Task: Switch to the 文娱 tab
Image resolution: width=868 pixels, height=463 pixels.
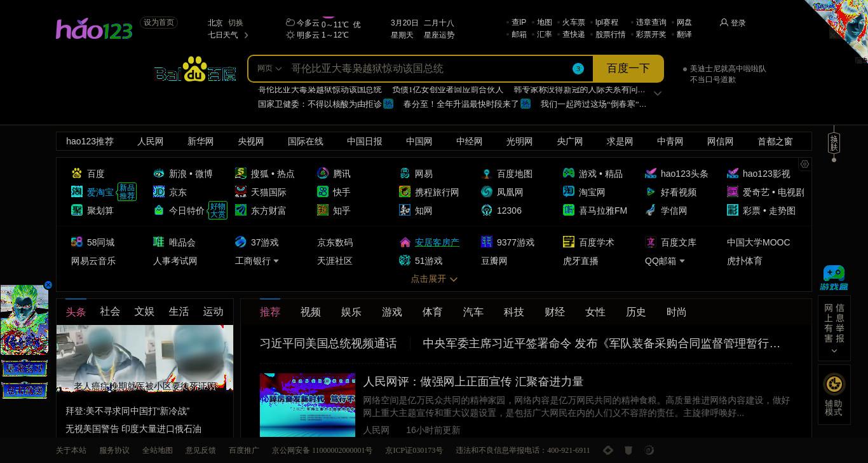Action: tap(144, 312)
